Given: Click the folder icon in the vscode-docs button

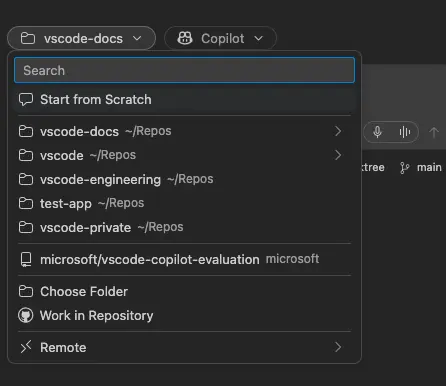Looking at the screenshot, I should (x=28, y=38).
